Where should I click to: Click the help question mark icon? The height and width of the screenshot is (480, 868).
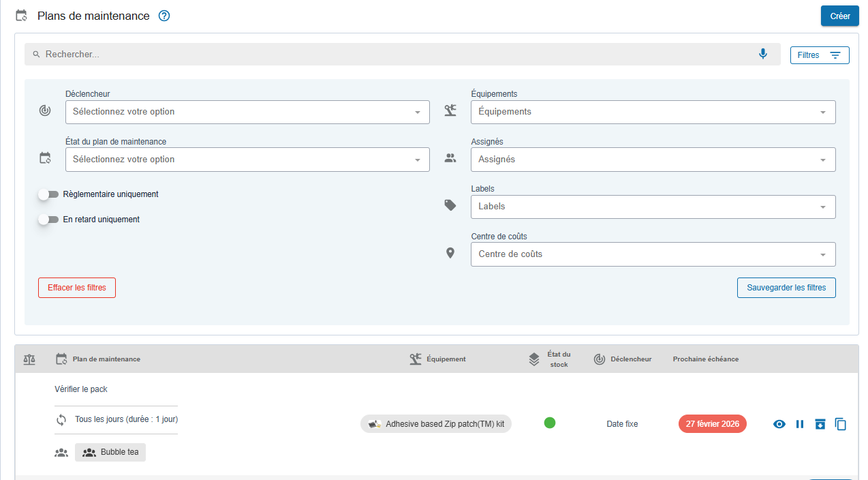pyautogui.click(x=164, y=16)
